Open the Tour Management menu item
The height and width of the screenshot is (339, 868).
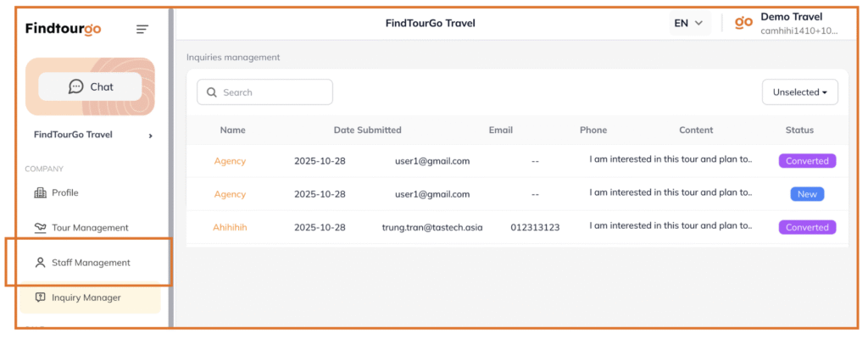(x=90, y=228)
